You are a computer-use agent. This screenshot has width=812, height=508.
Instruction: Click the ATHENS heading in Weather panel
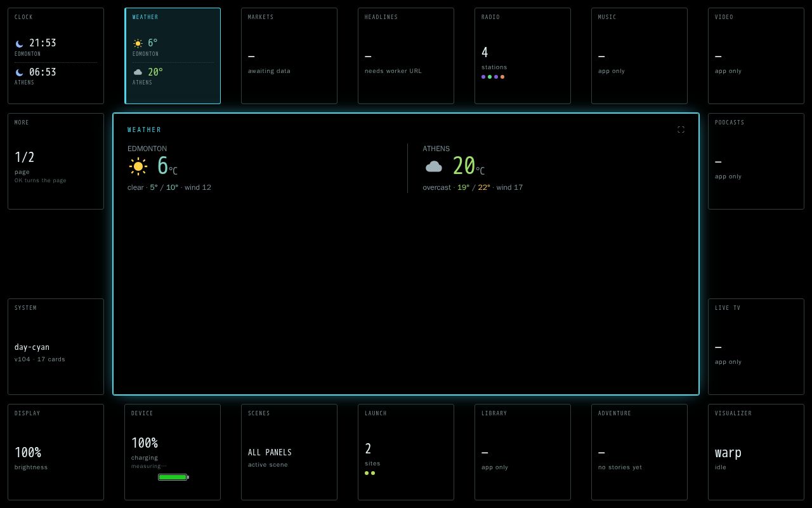point(436,149)
